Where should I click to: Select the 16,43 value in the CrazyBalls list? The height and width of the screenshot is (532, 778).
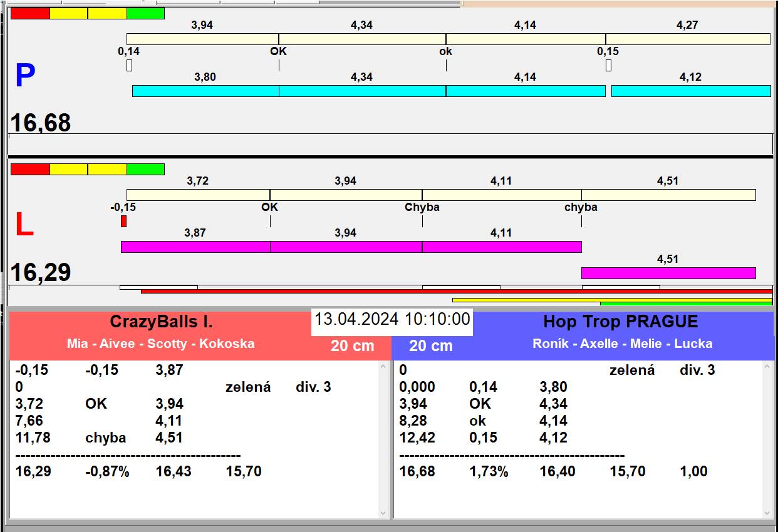click(x=174, y=471)
